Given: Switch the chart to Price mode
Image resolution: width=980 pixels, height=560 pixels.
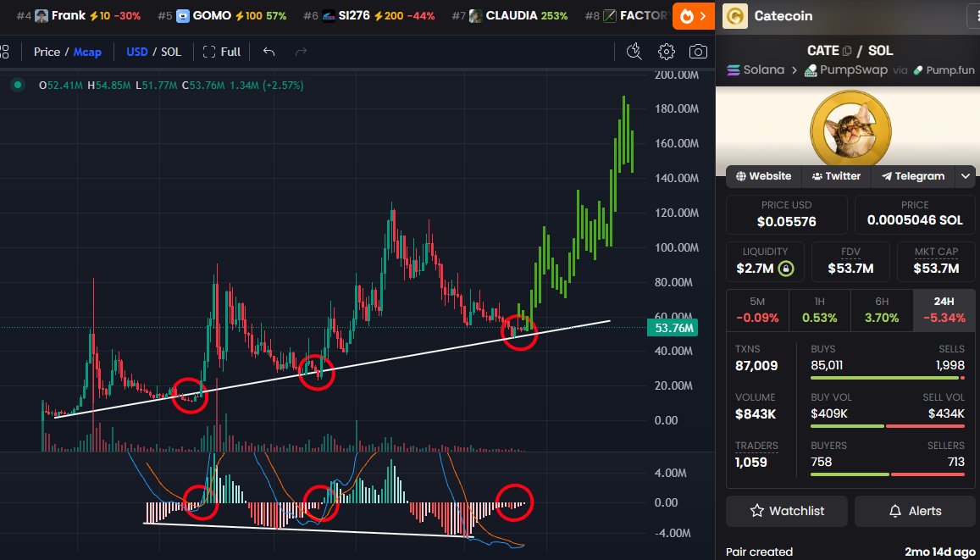Looking at the screenshot, I should 47,52.
